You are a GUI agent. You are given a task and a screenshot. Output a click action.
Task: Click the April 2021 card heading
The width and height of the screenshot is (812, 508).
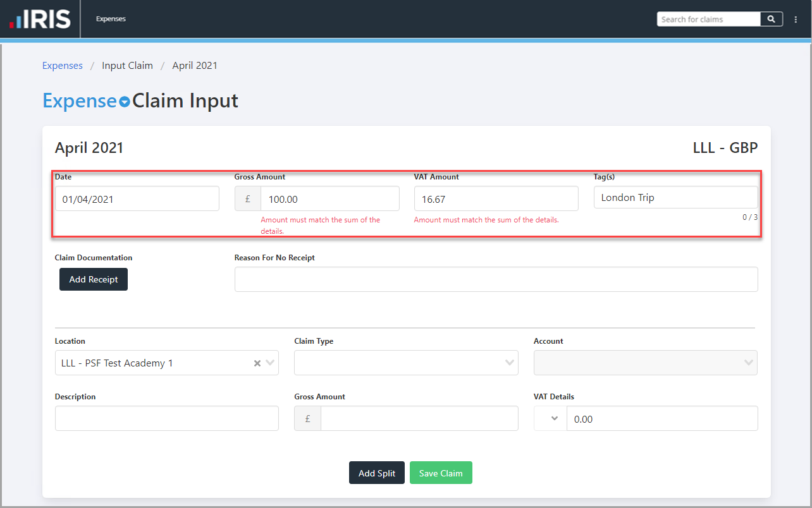[x=89, y=148]
